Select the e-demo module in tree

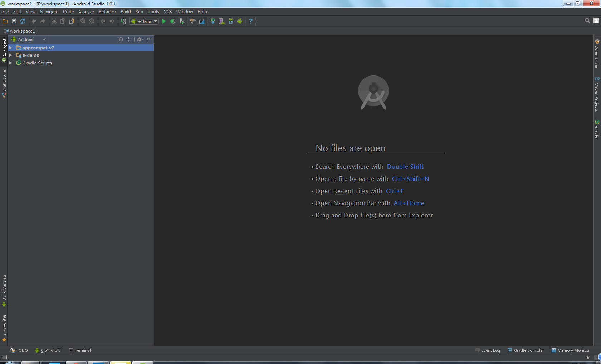tap(31, 55)
